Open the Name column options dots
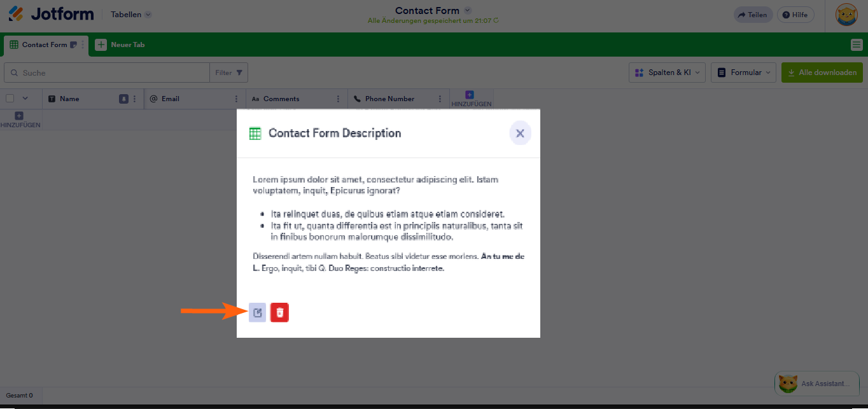The height and width of the screenshot is (409, 868). pos(134,99)
